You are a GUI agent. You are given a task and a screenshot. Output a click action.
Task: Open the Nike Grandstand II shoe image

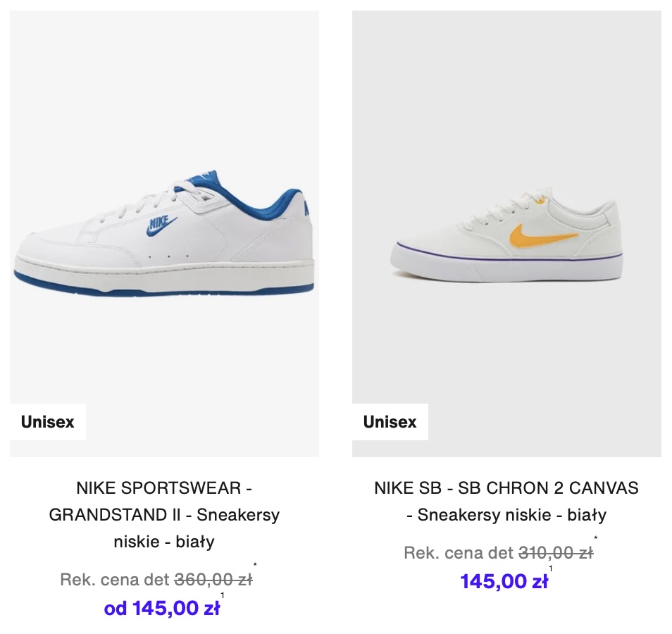pos(164,234)
